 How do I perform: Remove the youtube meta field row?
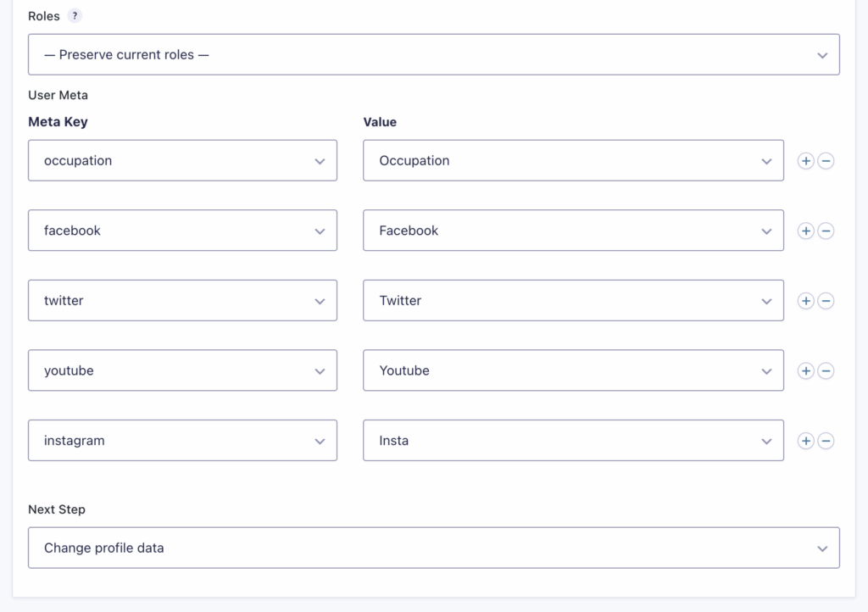point(826,370)
